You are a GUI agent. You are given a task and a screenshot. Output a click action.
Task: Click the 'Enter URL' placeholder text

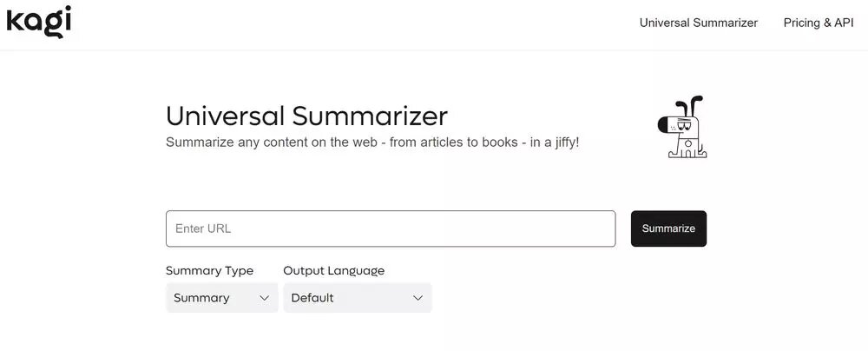(203, 228)
